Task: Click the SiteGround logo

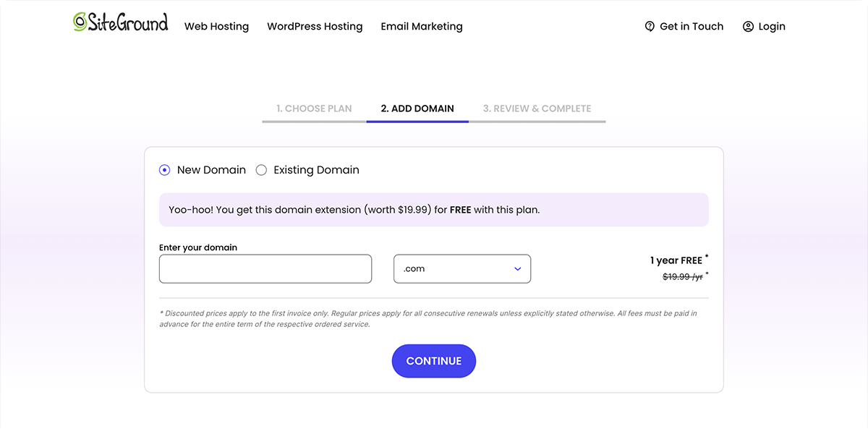Action: coord(120,22)
